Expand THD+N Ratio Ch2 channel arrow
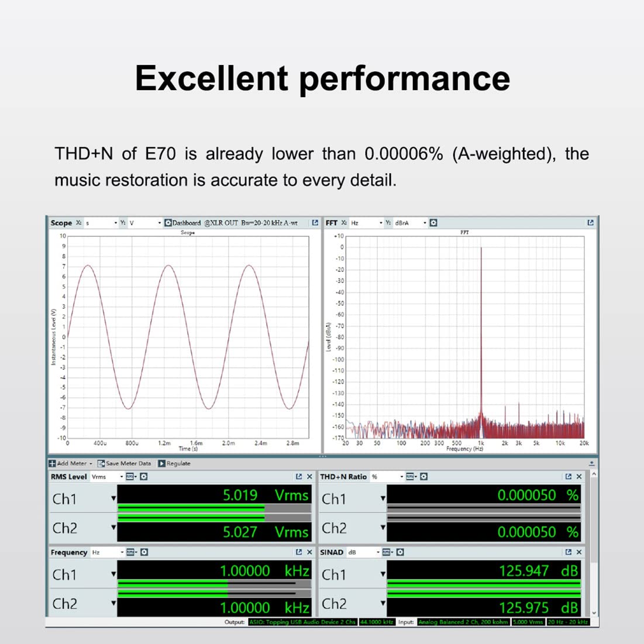The height and width of the screenshot is (644, 644). pos(383,528)
